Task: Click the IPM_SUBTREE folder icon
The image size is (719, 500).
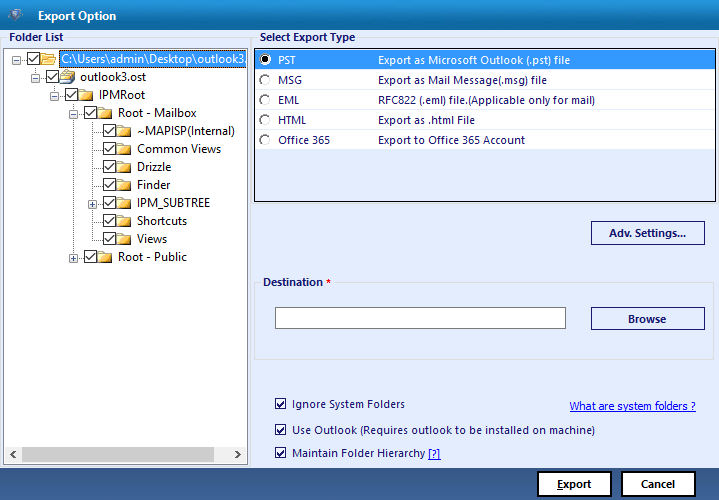Action: tap(124, 203)
